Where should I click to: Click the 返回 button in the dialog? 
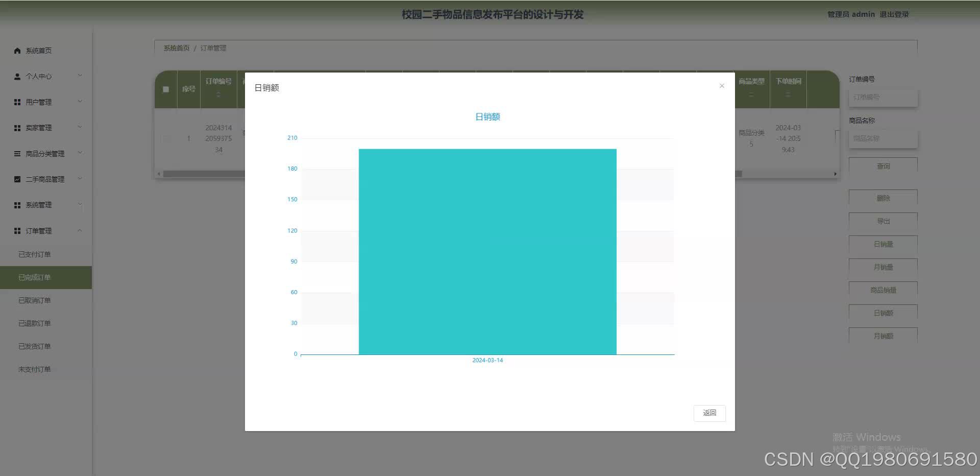[709, 413]
